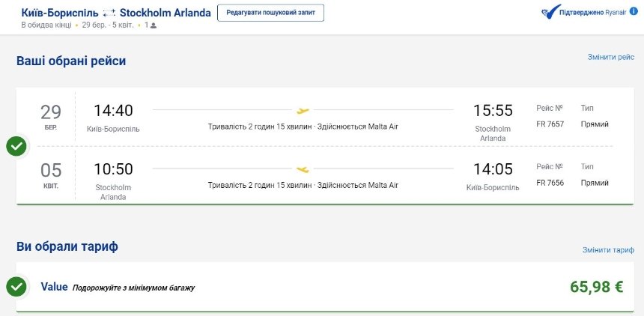Click the Київ-Бориспіль route heading
The width and height of the screenshot is (644, 316).
click(60, 13)
